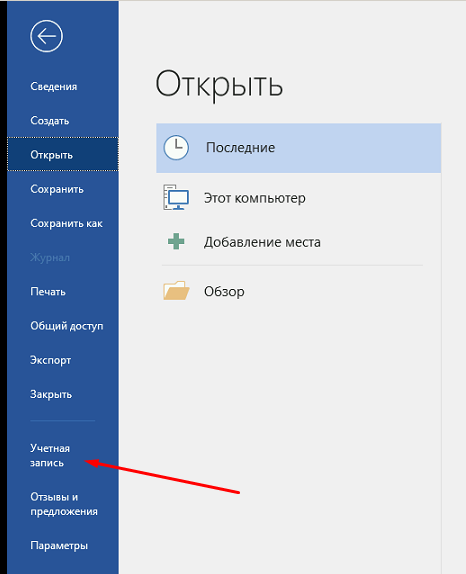Click the back arrow circle icon

point(46,36)
